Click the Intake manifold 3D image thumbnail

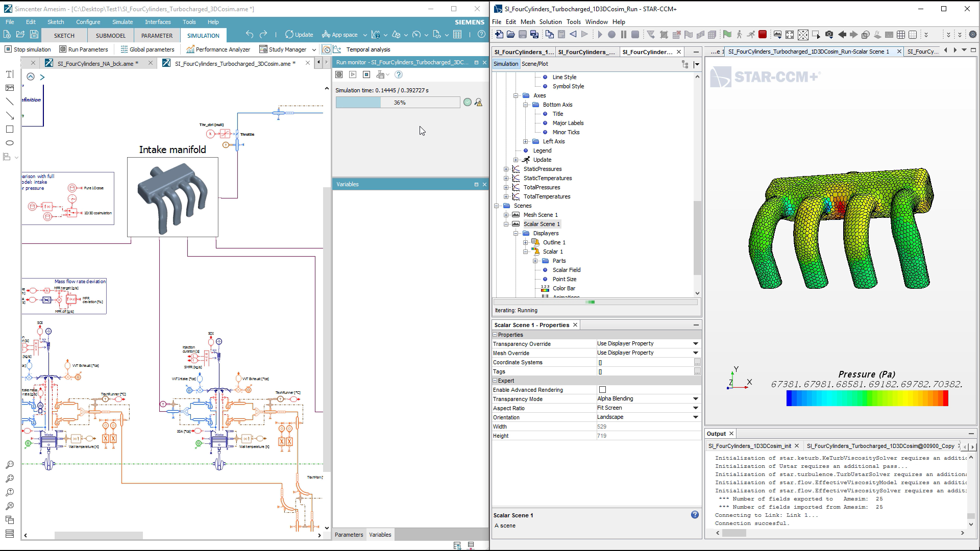[x=173, y=197]
